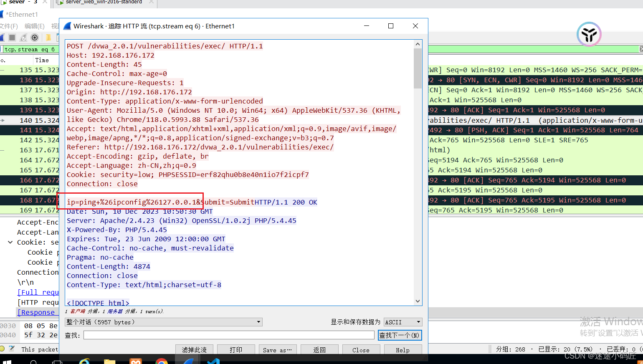Click the 查找下一个(N) button
Screen dimensions: 643x364
click(x=400, y=335)
